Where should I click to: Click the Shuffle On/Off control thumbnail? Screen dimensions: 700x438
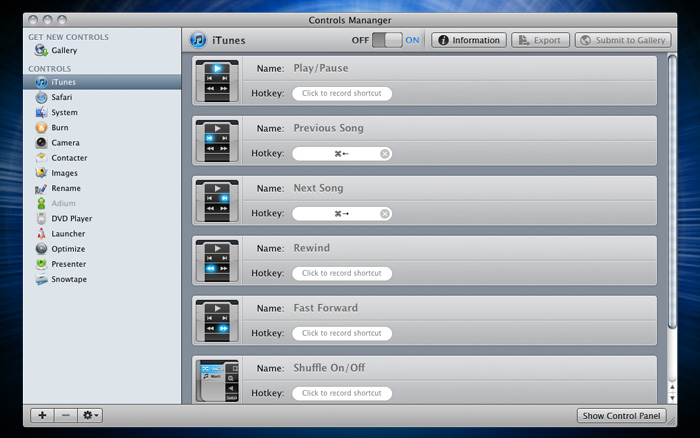click(217, 380)
